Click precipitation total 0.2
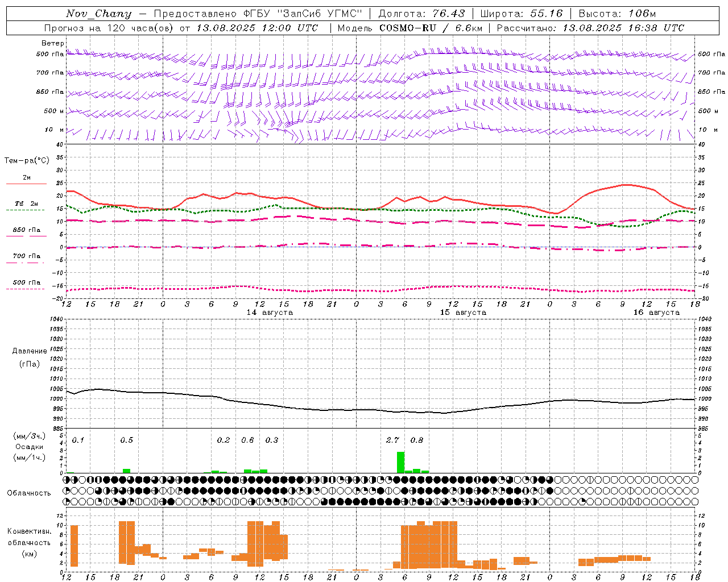The height and width of the screenshot is (582, 728). 224,440
